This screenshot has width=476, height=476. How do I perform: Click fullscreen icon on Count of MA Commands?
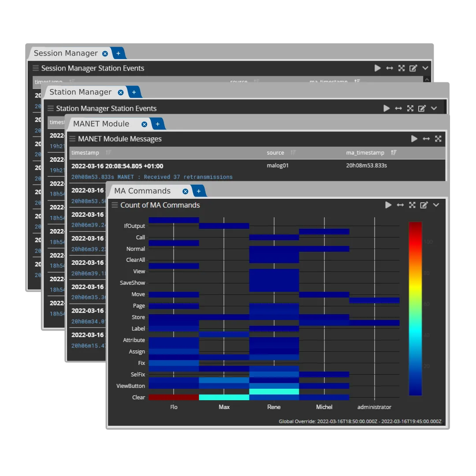click(412, 205)
